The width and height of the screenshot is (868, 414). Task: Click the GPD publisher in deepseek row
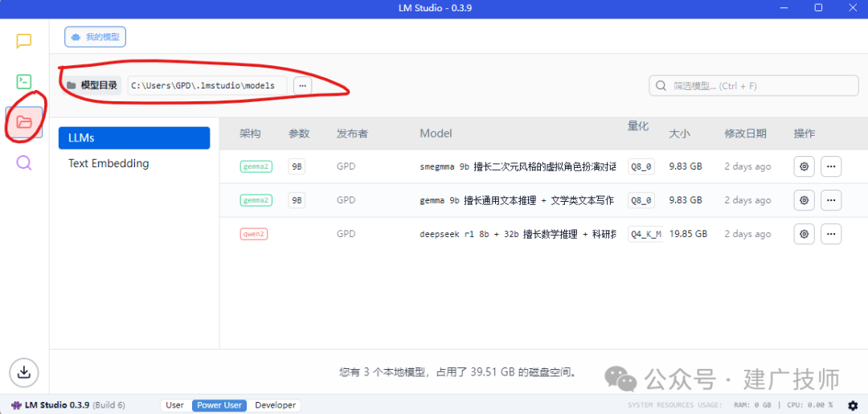click(x=346, y=234)
